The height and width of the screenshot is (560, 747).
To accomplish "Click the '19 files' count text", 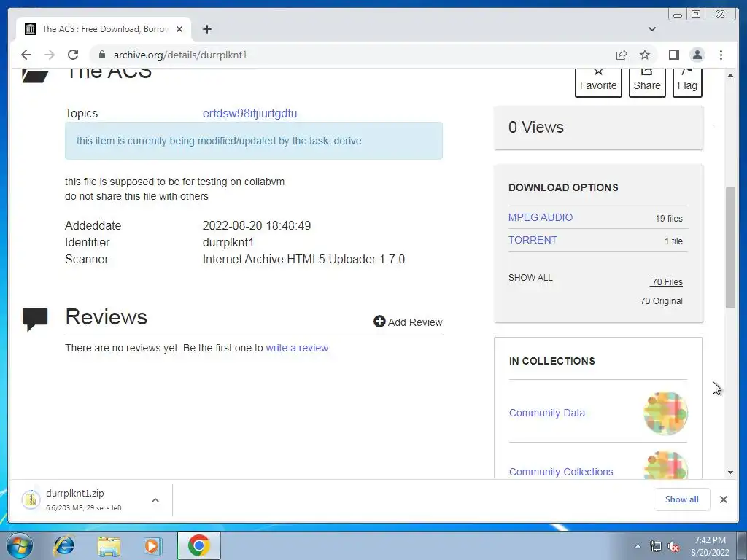I will (x=669, y=219).
